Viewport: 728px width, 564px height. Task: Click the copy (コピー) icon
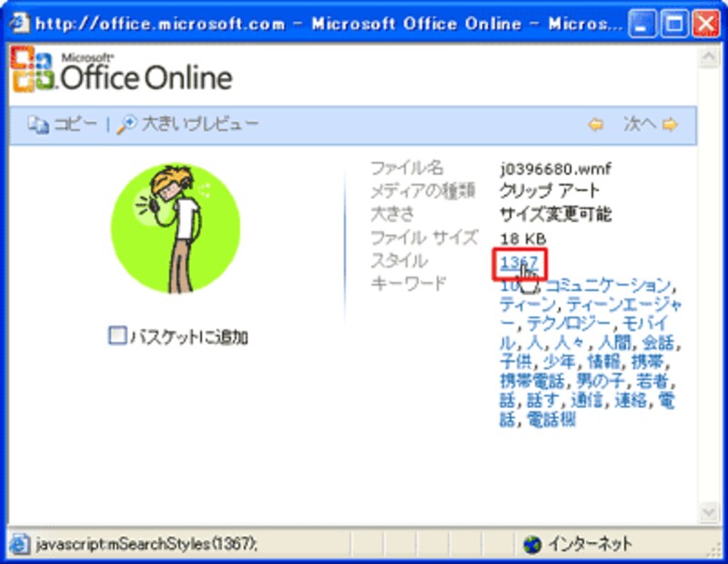tap(36, 125)
